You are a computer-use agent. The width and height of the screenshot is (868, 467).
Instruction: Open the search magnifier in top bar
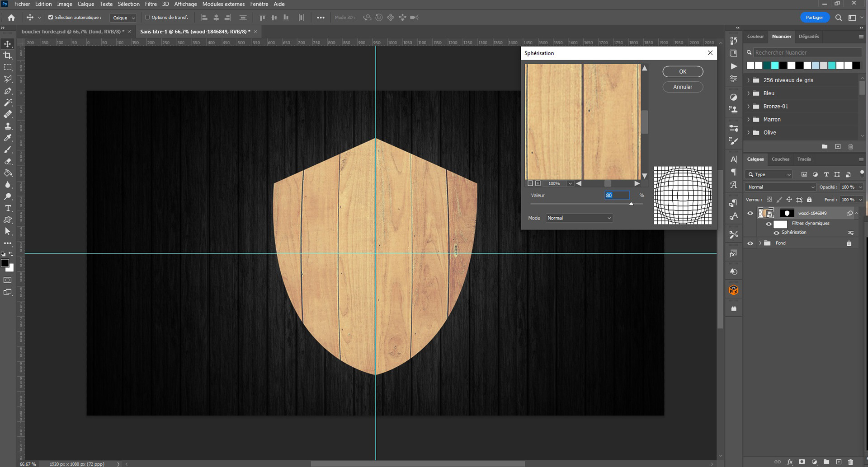pyautogui.click(x=839, y=18)
